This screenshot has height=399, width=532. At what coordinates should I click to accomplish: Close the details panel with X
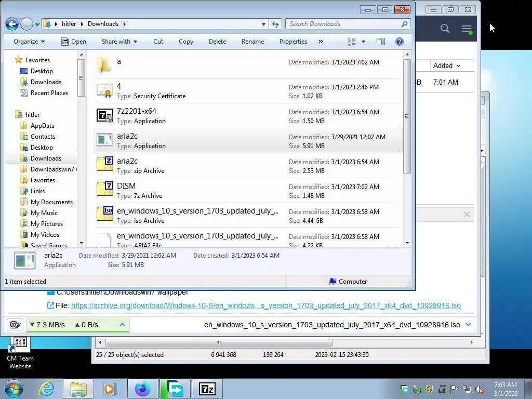coord(467,215)
